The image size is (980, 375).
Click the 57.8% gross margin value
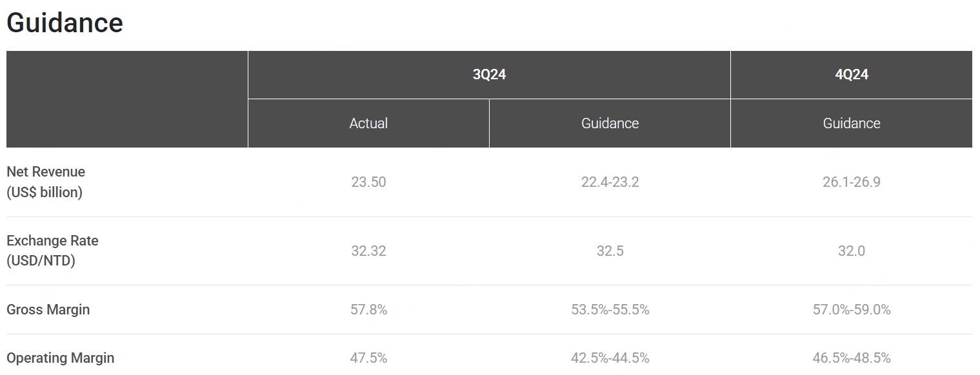point(368,310)
